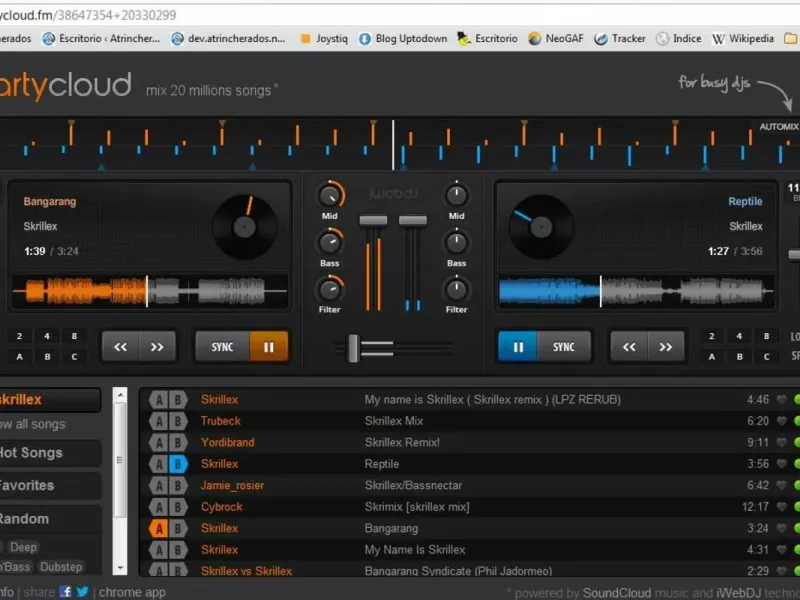Select loop length 2 on left deck
Image resolution: width=800 pixels, height=600 pixels.
[x=19, y=336]
